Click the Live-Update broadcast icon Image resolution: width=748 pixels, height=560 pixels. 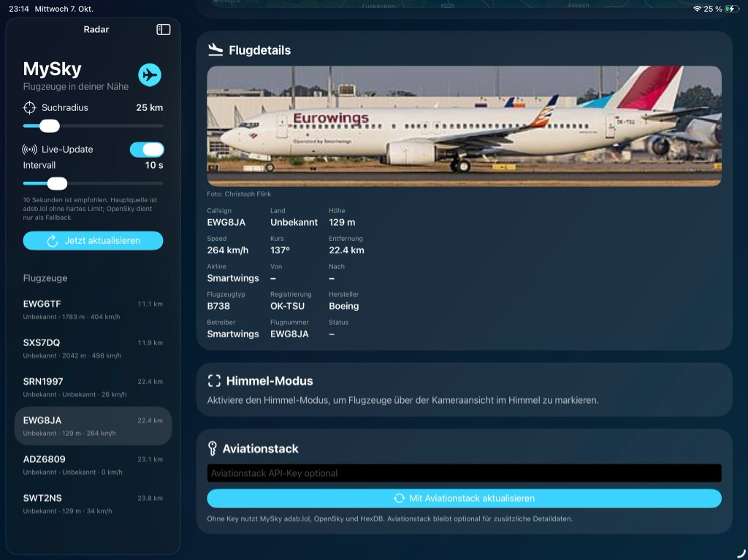[x=29, y=150]
